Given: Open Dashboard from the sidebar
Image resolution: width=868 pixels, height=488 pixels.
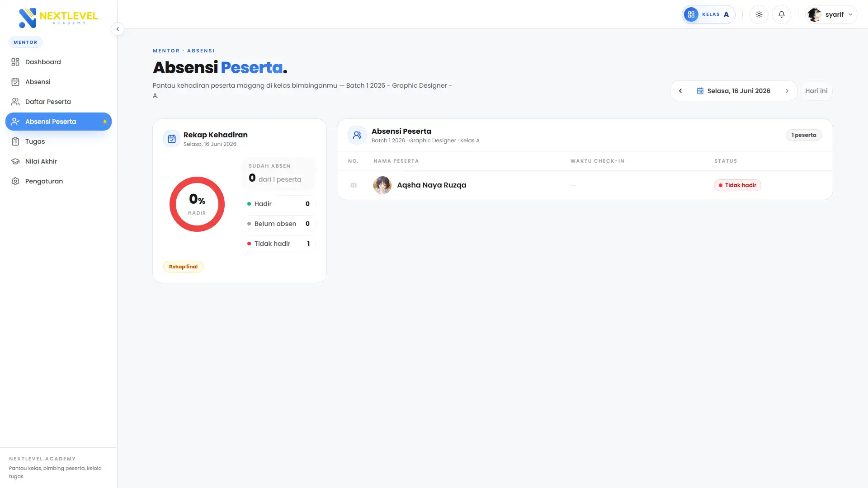Looking at the screenshot, I should (x=58, y=62).
